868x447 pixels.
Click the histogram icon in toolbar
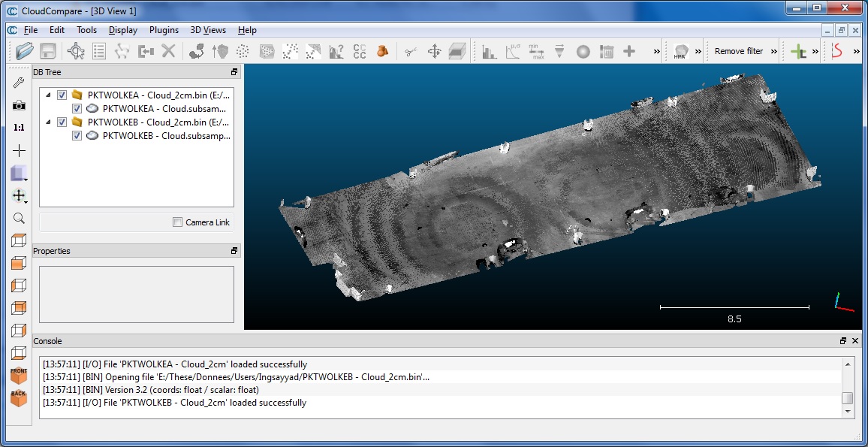(x=489, y=51)
